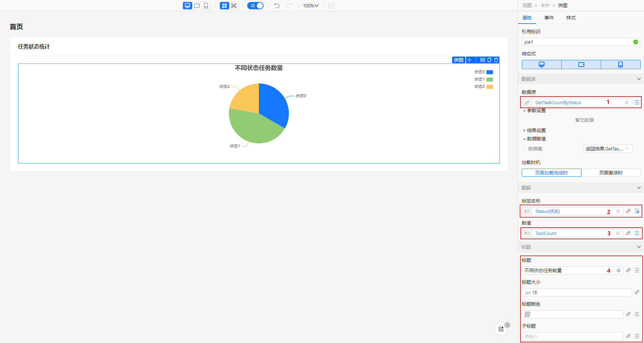Screen dimensions: 644x343
Task: Click the 子标题 input field
Action: [572, 336]
